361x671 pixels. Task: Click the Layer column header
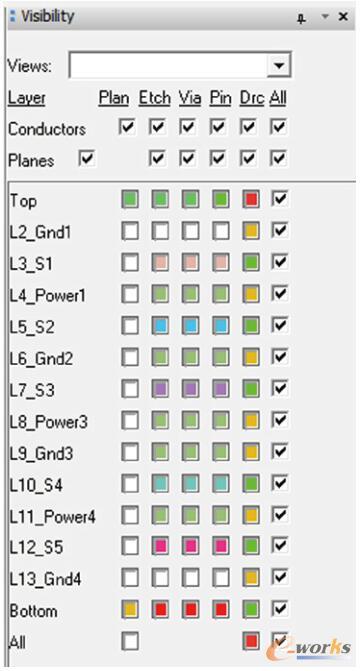click(x=27, y=98)
